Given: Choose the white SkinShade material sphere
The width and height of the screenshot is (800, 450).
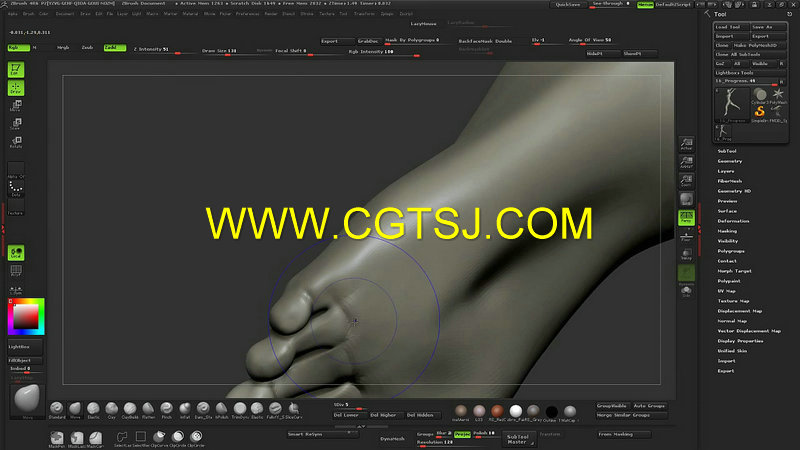Looking at the screenshot, I should pos(515,411).
